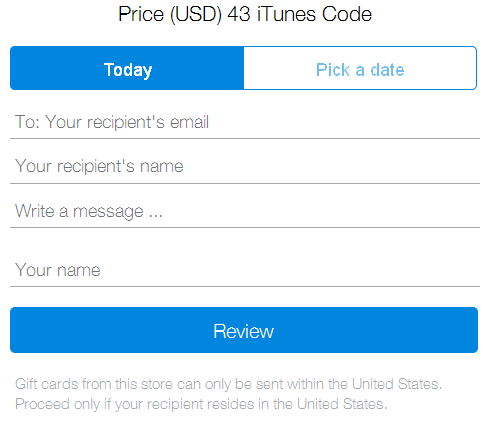Click the Write a message field
The image size is (487, 421).
245,211
